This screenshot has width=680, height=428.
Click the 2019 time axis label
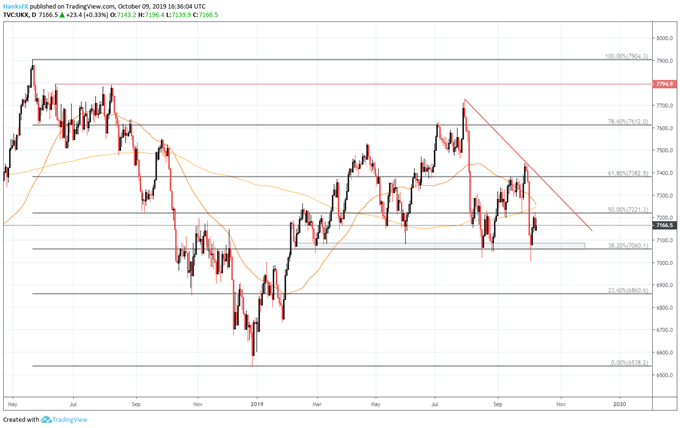point(257,404)
